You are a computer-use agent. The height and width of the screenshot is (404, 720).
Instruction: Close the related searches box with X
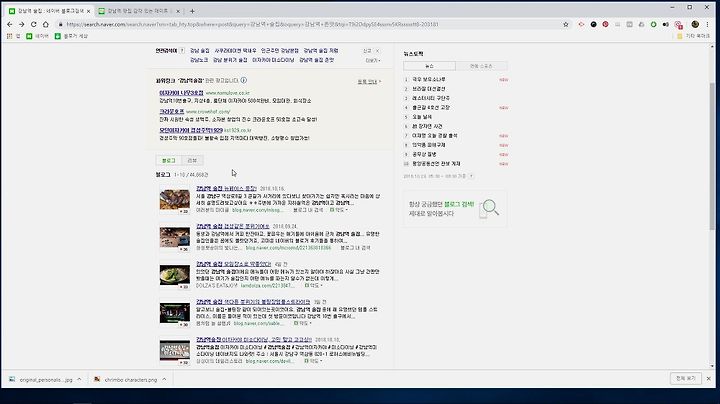377,51
